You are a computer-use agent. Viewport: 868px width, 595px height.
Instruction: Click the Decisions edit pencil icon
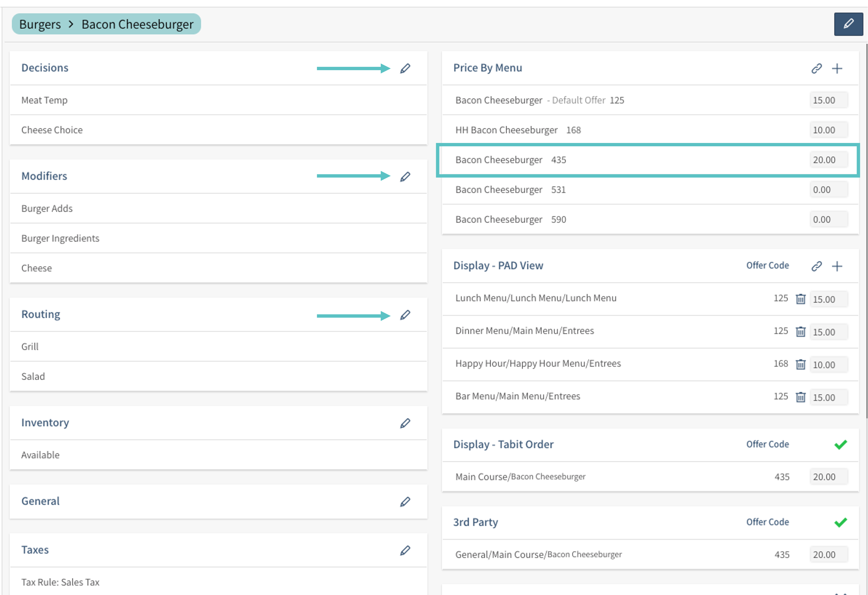pyautogui.click(x=405, y=68)
